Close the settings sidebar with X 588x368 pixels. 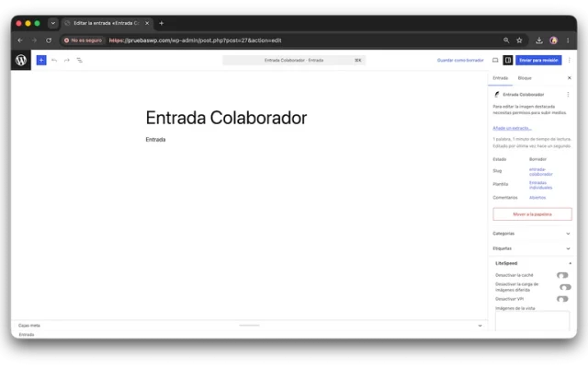(570, 77)
